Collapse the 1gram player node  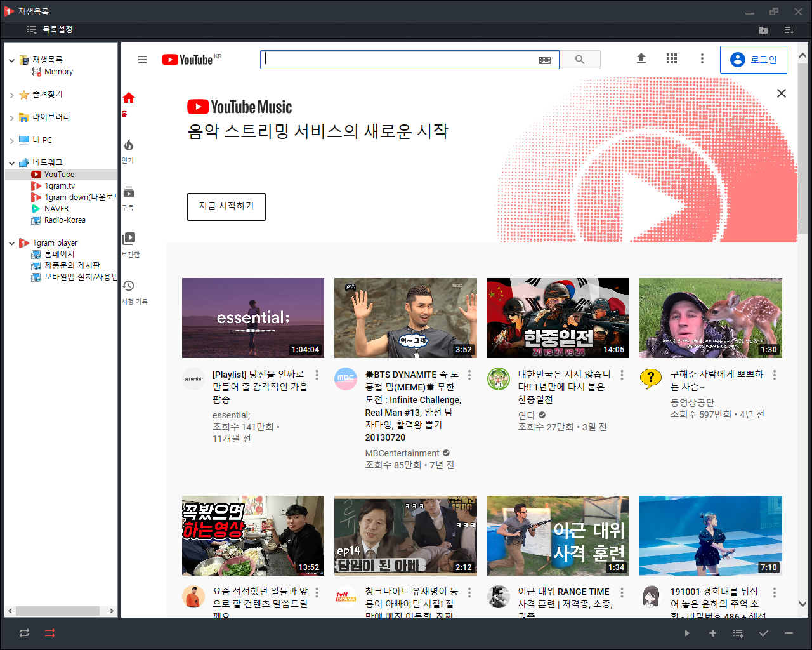coord(11,243)
